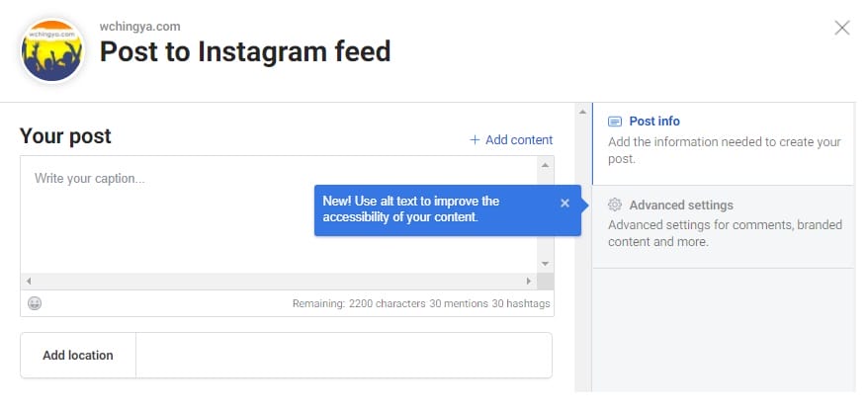Screen dimensions: 868x411
Task: Close the Post to Instagram dialog
Action: 842,28
